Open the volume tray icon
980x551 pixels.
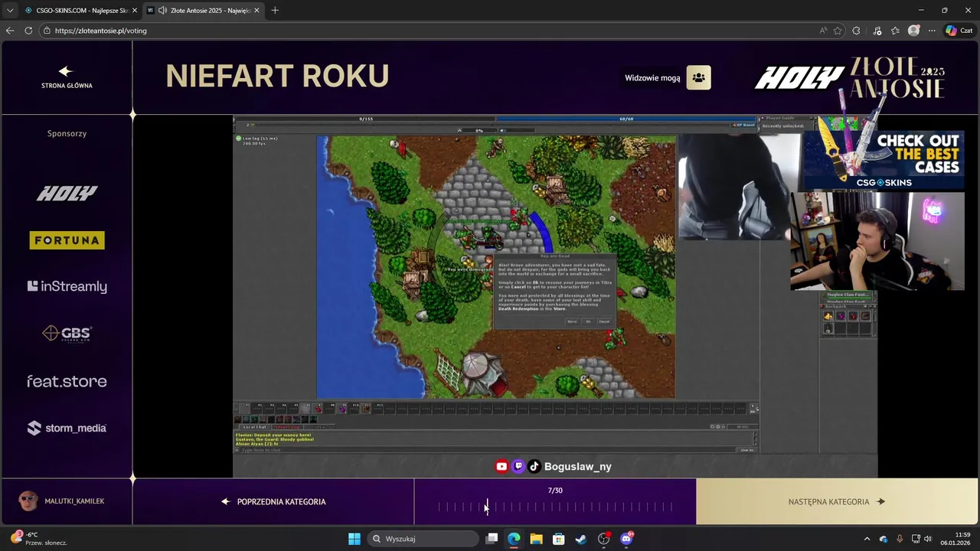pyautogui.click(x=928, y=539)
